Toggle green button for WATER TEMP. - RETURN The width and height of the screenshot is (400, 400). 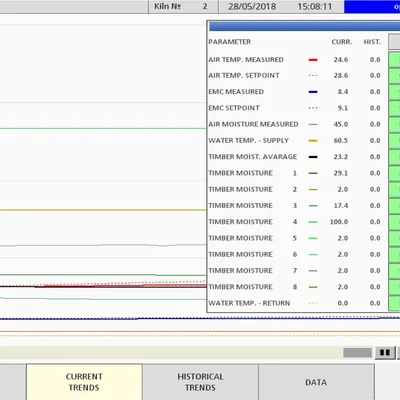[x=394, y=303]
